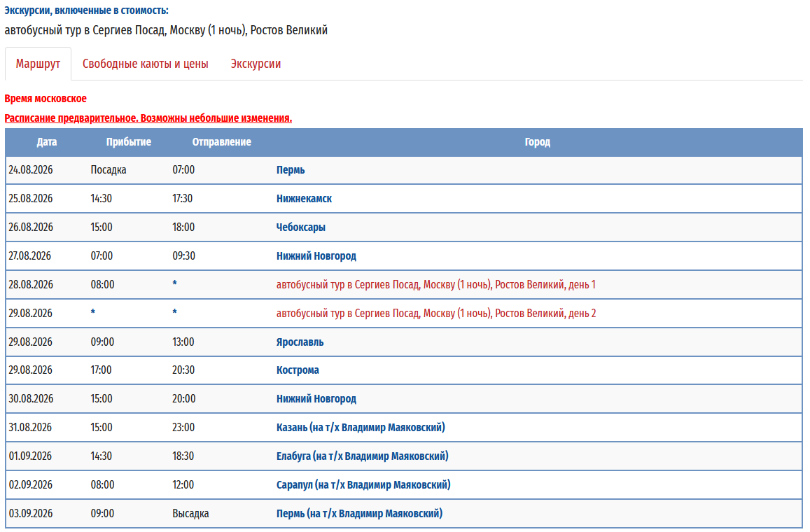
Task: Click the bus tour день 2 link
Action: point(435,314)
